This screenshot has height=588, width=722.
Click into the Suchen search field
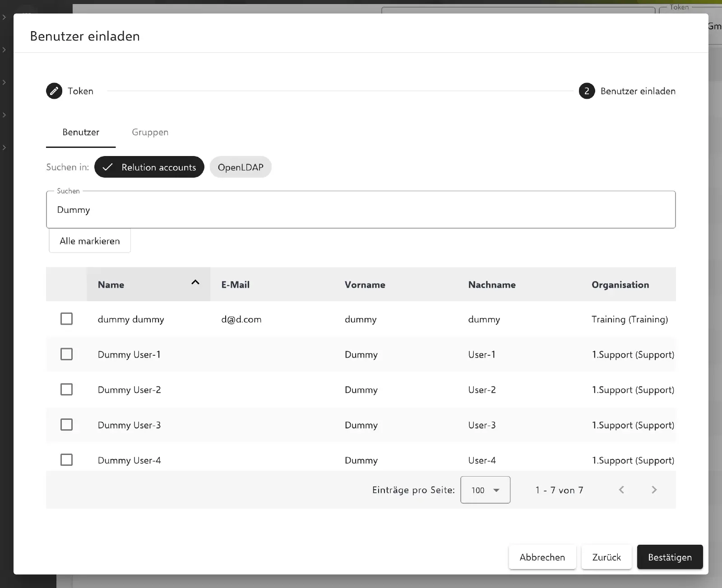[x=361, y=210]
